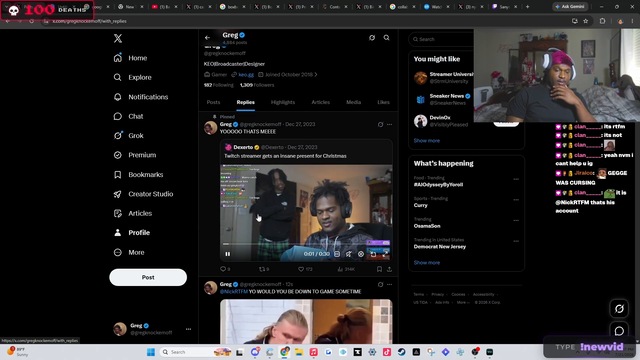
Task: Select the Replies tab
Action: pos(245,102)
